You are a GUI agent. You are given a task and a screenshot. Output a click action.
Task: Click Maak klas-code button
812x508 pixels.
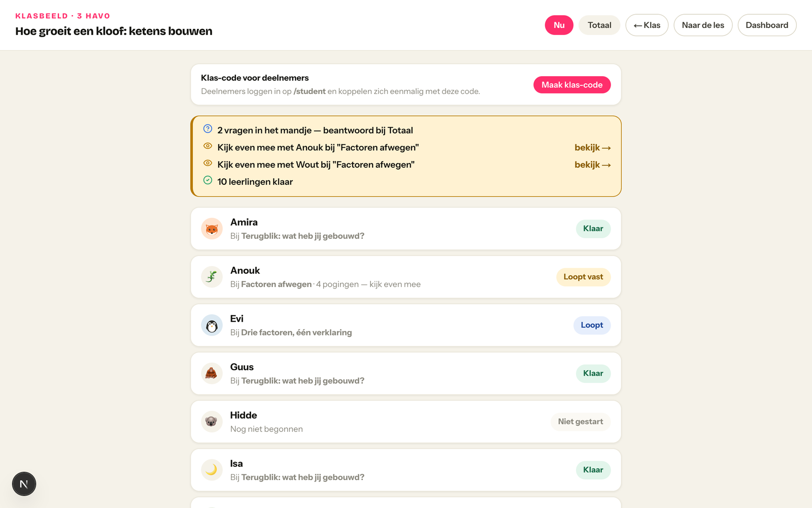tap(572, 85)
